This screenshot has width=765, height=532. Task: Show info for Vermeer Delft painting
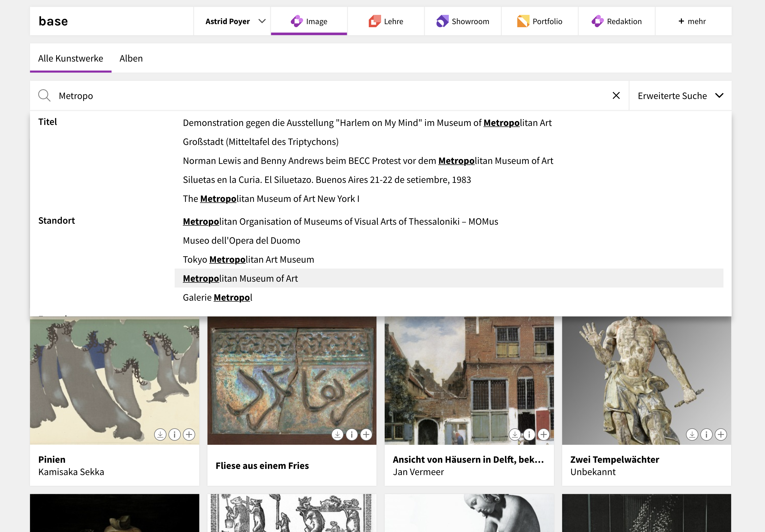[529, 434]
